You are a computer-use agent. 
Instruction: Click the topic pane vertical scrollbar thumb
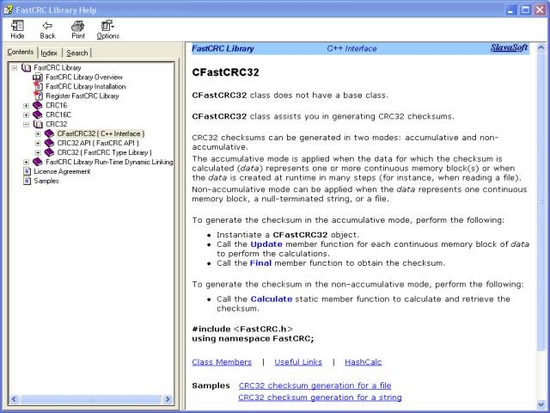(541, 202)
